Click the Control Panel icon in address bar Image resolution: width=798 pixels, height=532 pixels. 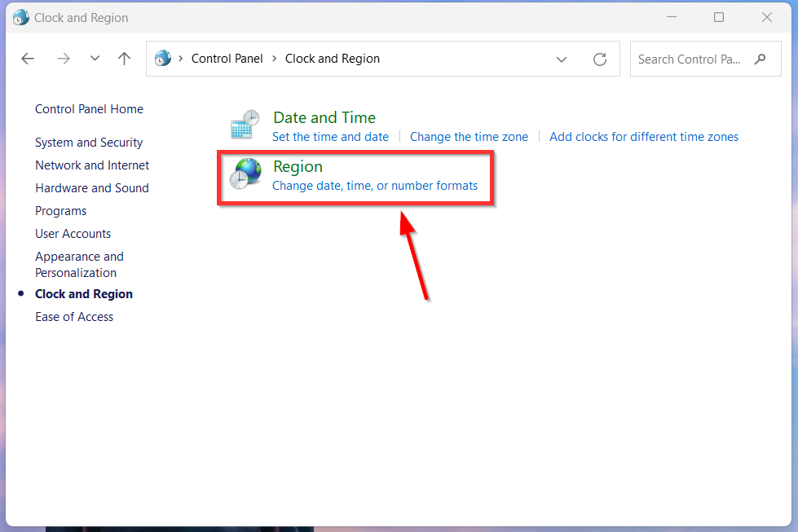tap(163, 59)
